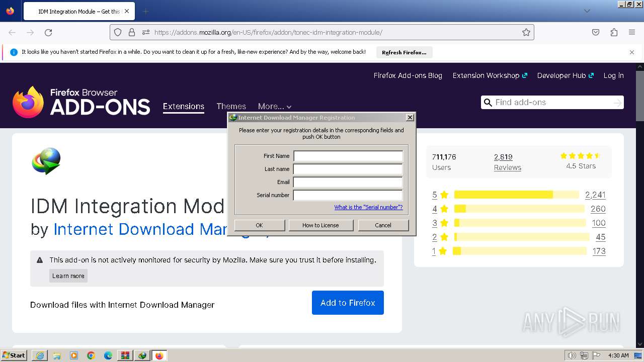Open the 260 four-star reviews count
This screenshot has height=362, width=644.
point(598,209)
